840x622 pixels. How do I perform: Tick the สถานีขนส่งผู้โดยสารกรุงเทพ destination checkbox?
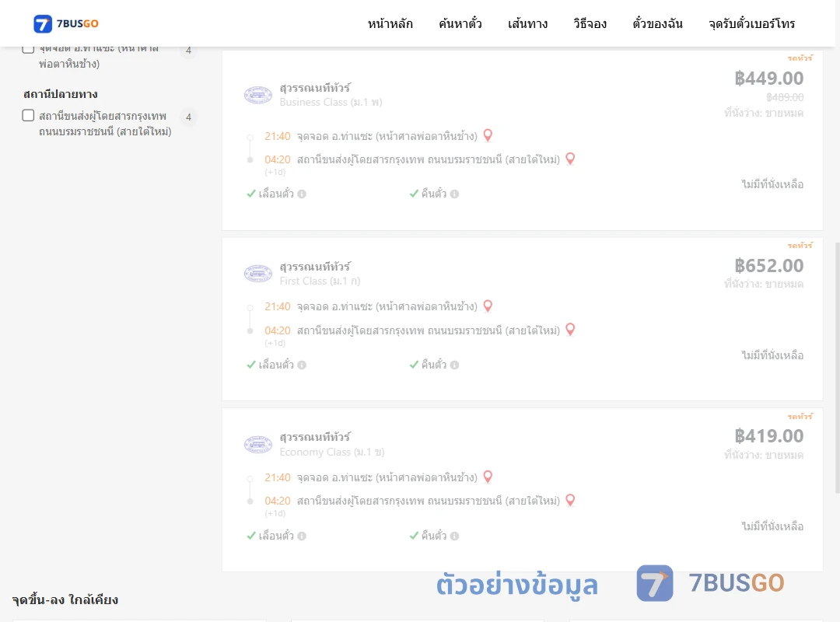28,116
